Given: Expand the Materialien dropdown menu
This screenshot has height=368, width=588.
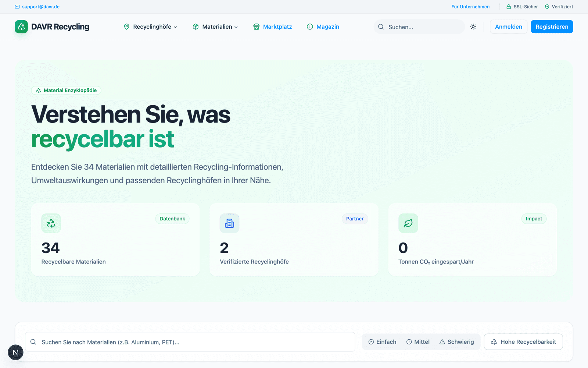Looking at the screenshot, I should [215, 26].
